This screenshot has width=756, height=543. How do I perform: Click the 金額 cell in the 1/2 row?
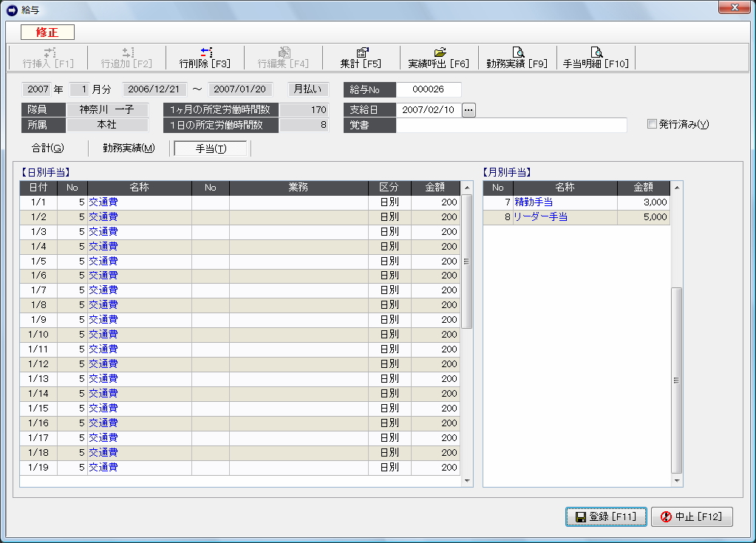click(x=436, y=217)
